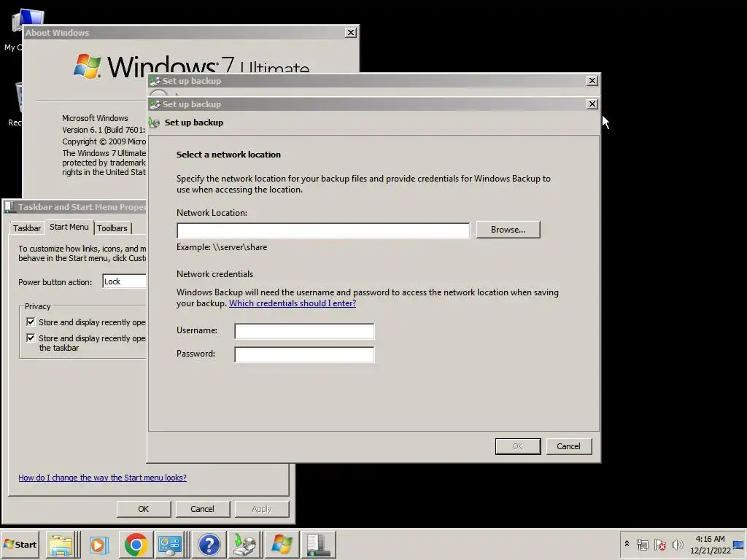
Task: Click the front Set up backup title bar icon
Action: tap(155, 104)
